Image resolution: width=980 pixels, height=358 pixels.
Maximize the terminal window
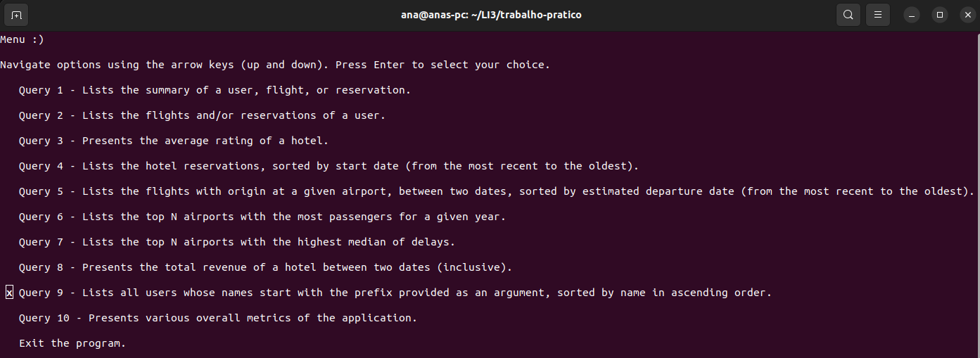939,15
